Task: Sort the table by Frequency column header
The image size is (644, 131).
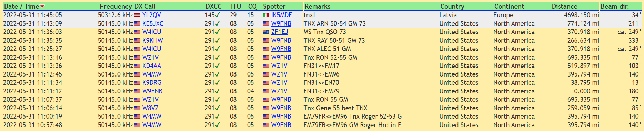Action: [115, 6]
